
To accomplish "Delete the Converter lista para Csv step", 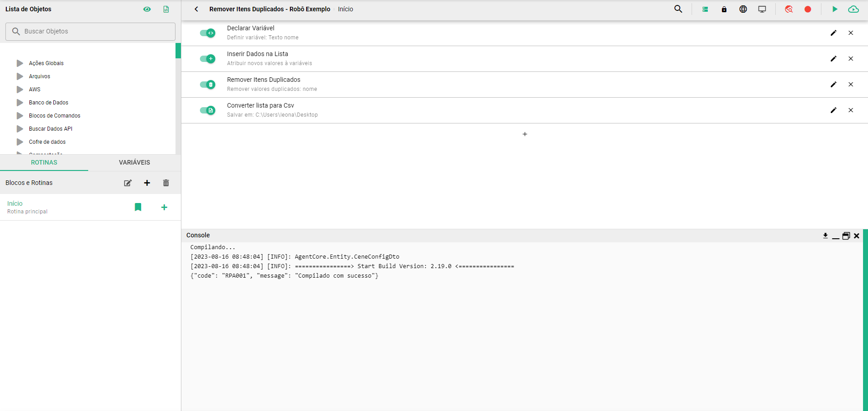I will pos(851,110).
